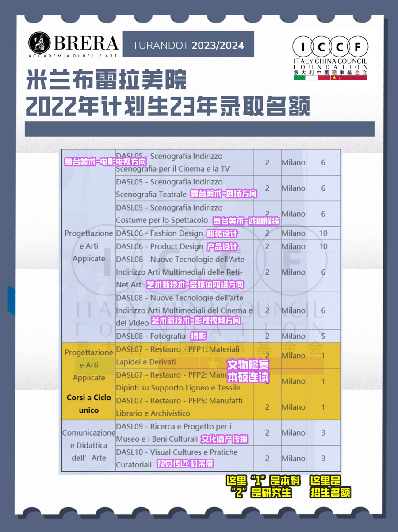Image resolution: width=398 pixels, height=532 pixels.
Task: Click the Brera academy seated-figure emblem
Action: [40, 42]
